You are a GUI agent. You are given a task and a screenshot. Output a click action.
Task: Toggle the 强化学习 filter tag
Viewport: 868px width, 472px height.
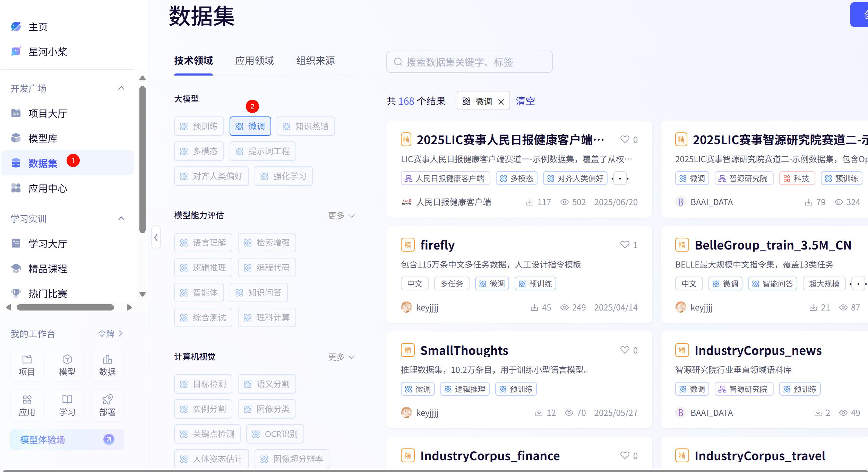[x=284, y=176]
